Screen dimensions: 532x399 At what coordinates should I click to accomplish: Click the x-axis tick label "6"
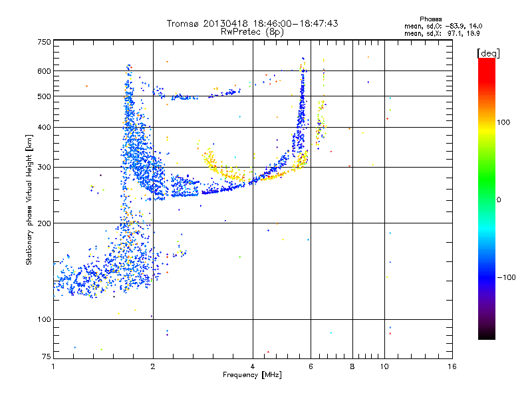coord(311,366)
